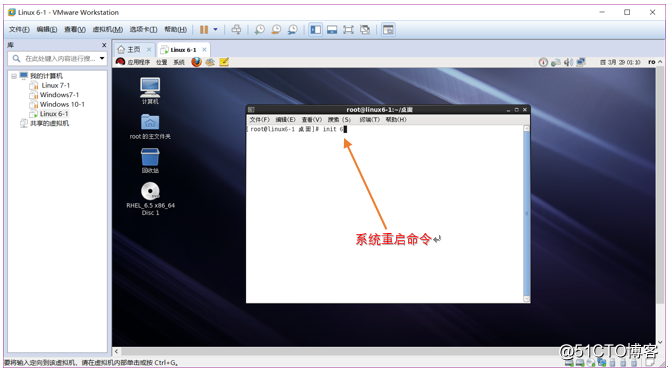Open the notes panel icon
The image size is (668, 370).
(224, 62)
